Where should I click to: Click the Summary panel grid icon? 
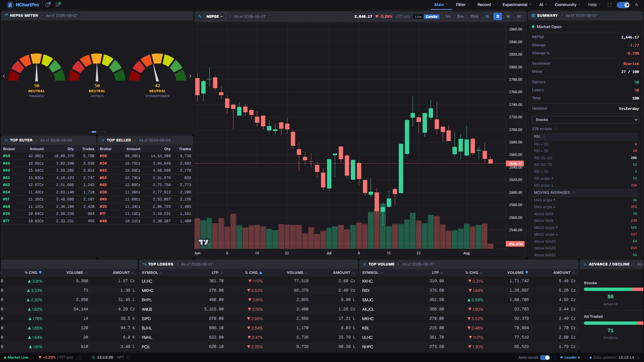click(x=533, y=15)
